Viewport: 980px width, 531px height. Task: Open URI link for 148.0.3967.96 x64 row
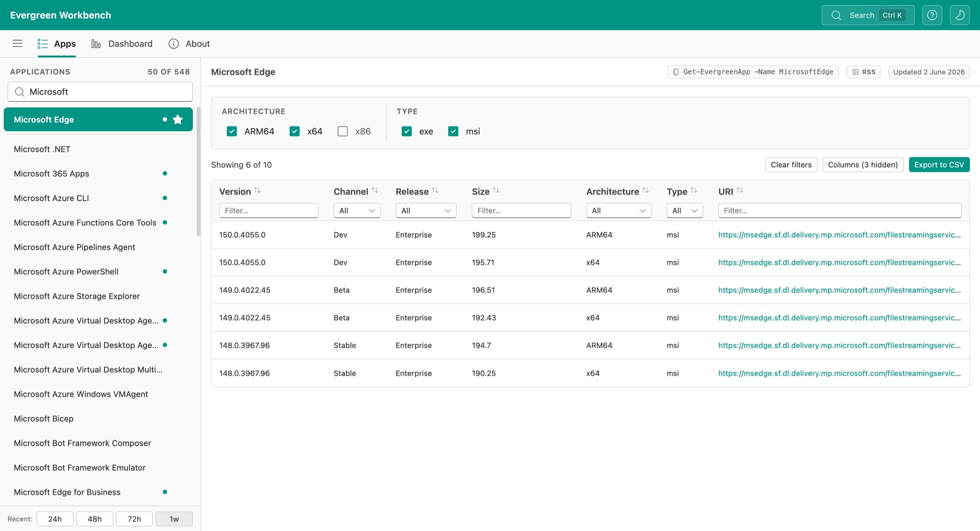click(839, 373)
